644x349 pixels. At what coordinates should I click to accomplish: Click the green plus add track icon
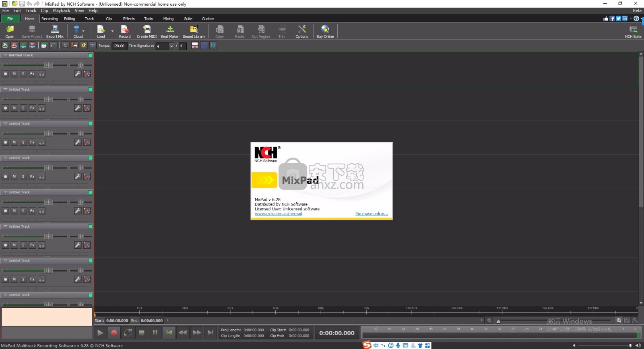pos(23,46)
